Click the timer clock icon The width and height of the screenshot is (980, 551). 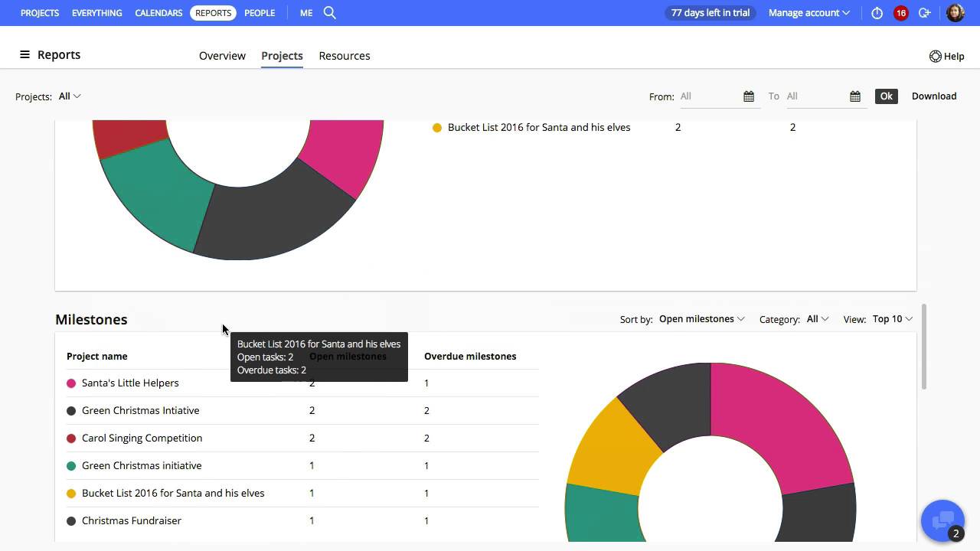(877, 13)
